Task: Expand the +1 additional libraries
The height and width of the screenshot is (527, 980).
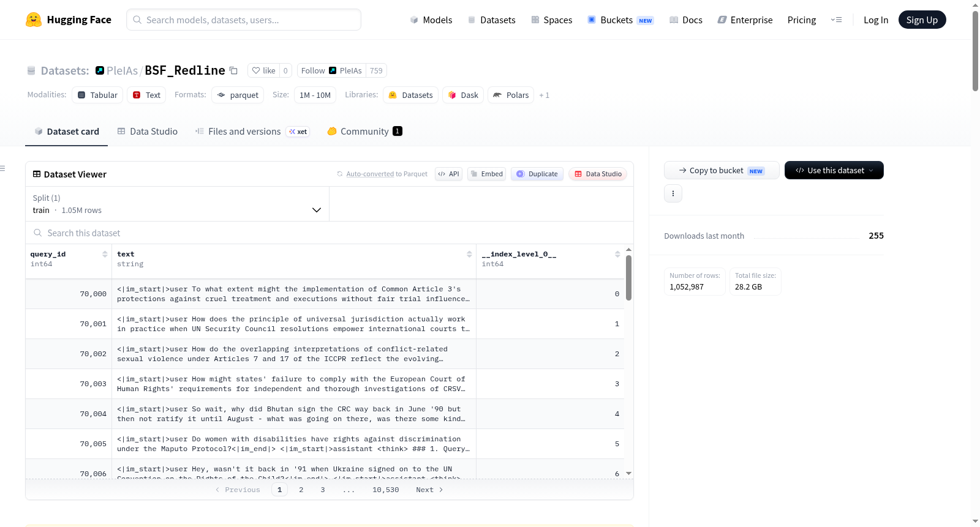Action: point(544,95)
